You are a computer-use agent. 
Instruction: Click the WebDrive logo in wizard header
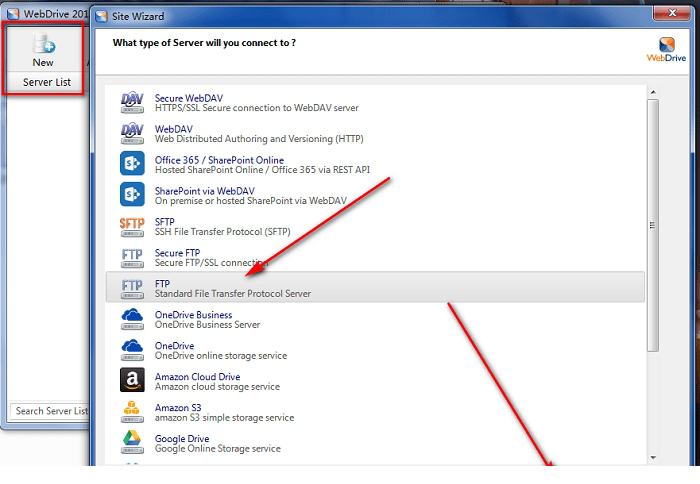tap(666, 48)
